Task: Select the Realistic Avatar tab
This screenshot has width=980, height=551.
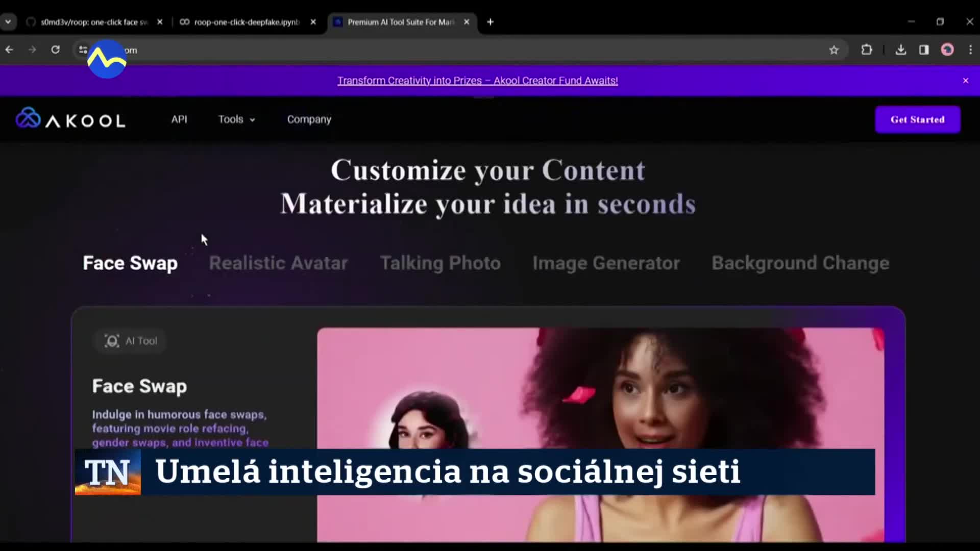Action: click(278, 263)
